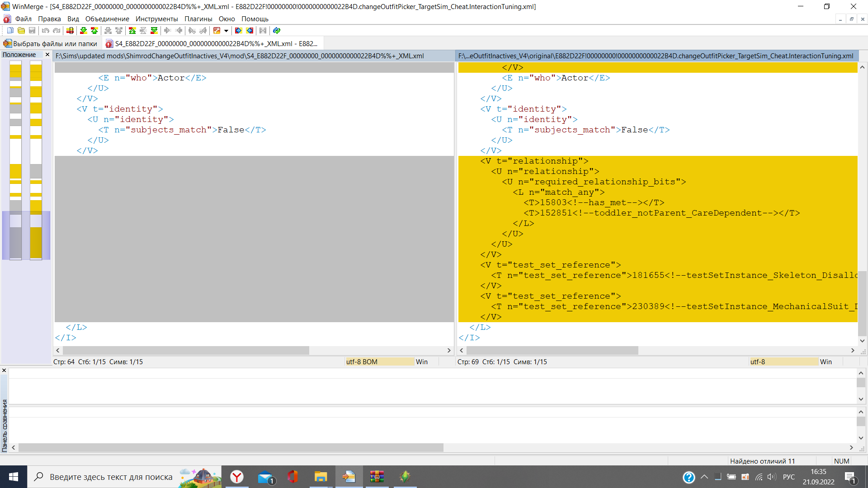
Task: Jump to next difference with green down arrow
Action: point(83,31)
